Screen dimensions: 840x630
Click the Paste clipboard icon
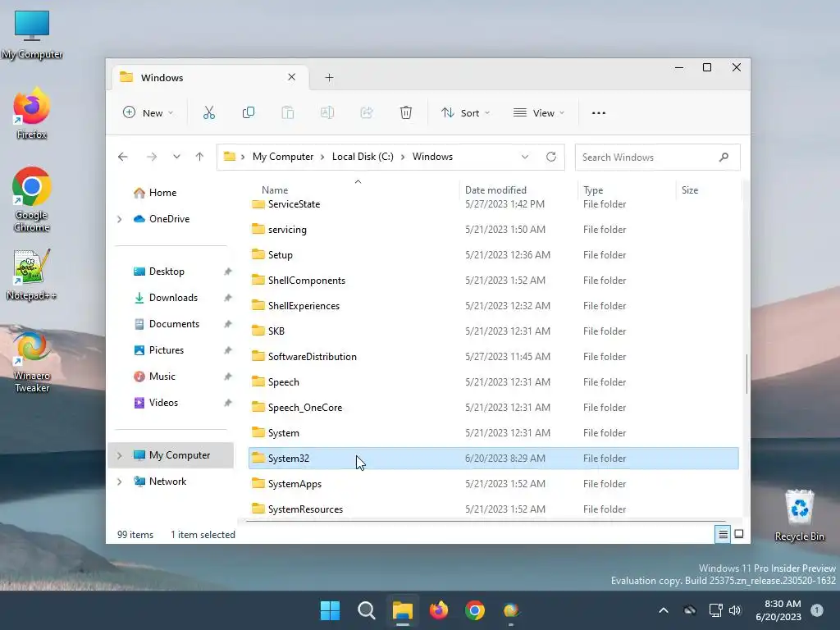click(288, 113)
